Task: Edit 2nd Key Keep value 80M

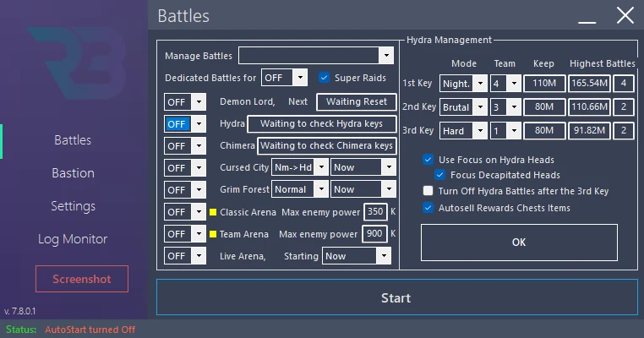Action: point(544,106)
